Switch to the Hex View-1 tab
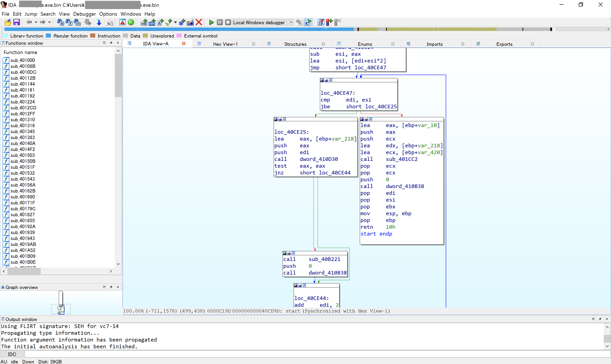Image resolution: width=611 pixels, height=364 pixels. click(225, 44)
